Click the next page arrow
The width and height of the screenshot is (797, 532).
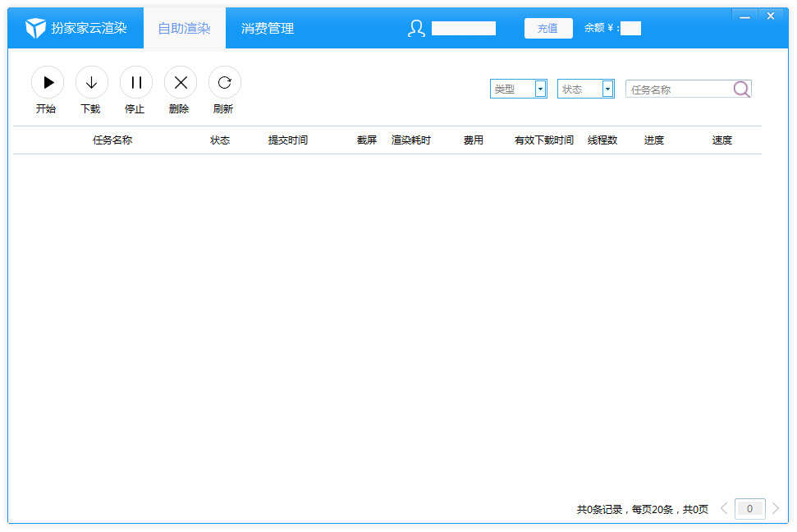(775, 508)
